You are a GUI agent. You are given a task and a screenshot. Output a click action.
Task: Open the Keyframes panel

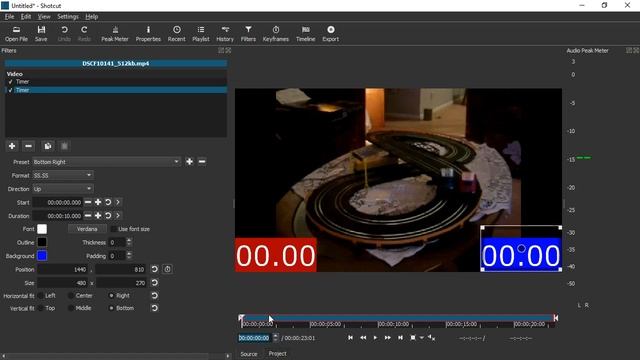click(x=276, y=34)
